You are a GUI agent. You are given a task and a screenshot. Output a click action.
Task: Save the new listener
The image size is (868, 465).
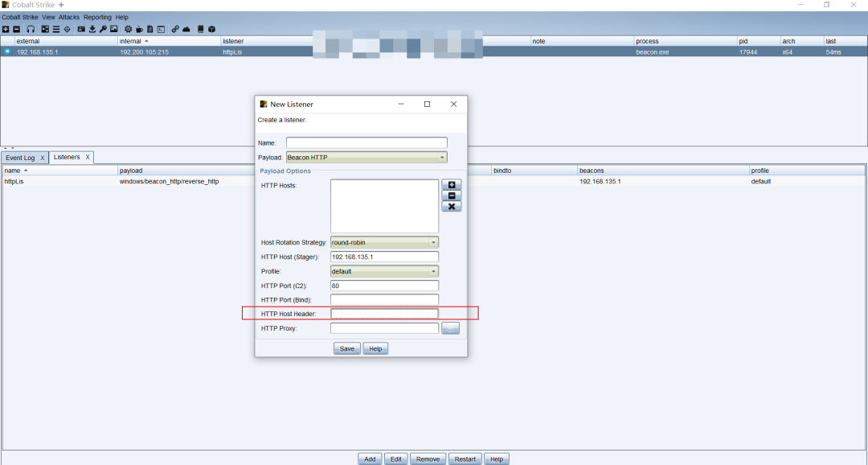(x=347, y=348)
